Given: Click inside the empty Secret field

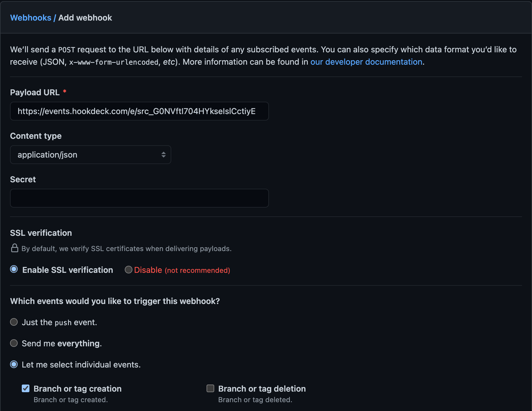Looking at the screenshot, I should pyautogui.click(x=139, y=198).
